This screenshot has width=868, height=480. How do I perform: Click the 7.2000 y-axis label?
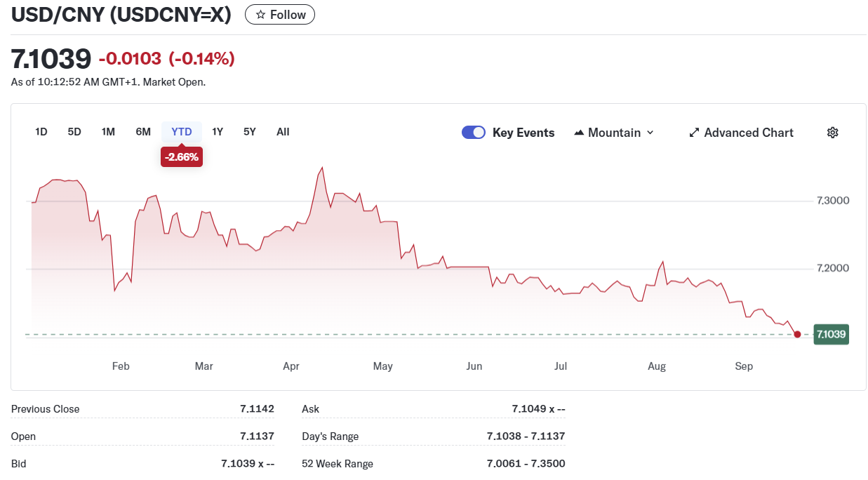click(x=833, y=269)
